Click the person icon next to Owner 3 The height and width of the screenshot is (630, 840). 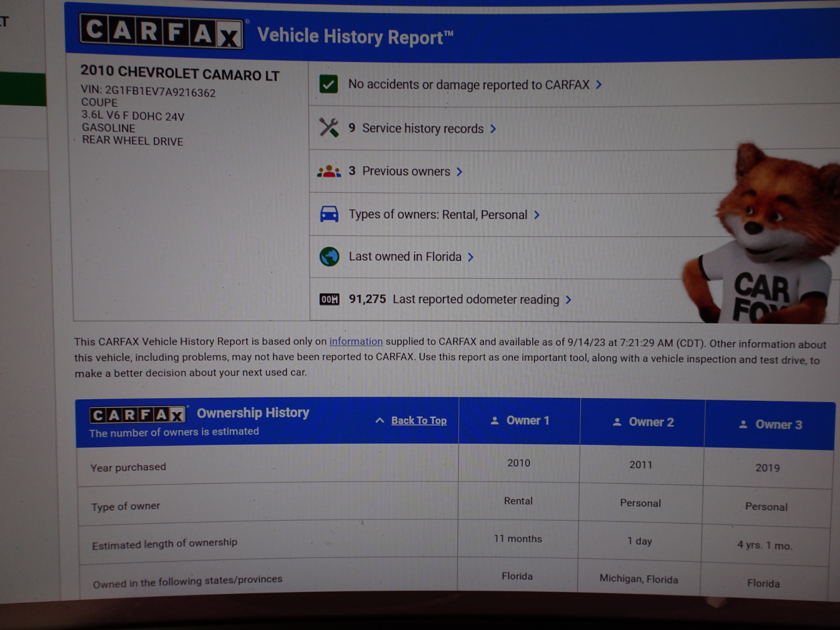(743, 424)
